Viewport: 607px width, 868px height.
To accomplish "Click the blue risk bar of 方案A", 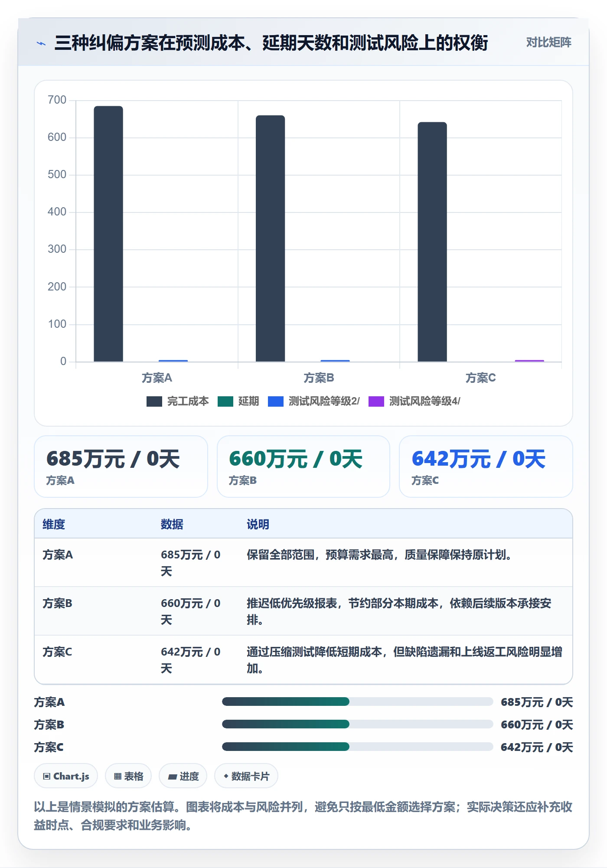I will 173,361.
